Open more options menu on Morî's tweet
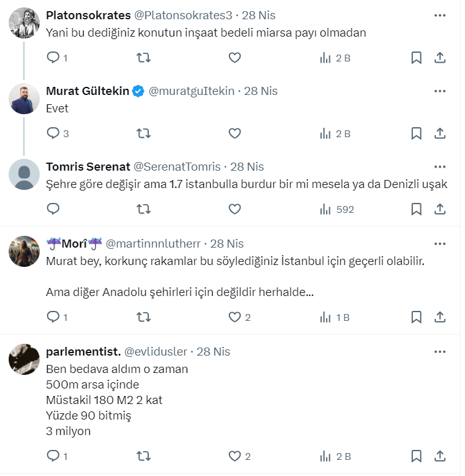Screen dimensions: 465x476 440,243
